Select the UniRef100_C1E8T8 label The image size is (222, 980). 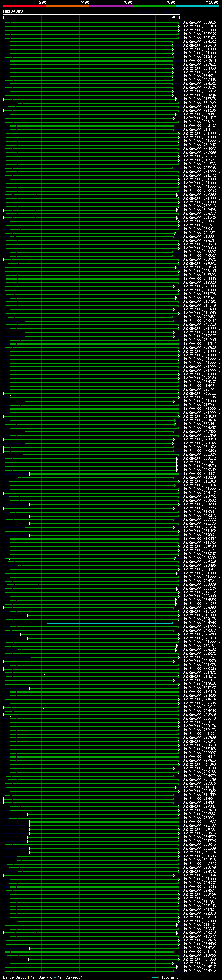click(x=199, y=99)
